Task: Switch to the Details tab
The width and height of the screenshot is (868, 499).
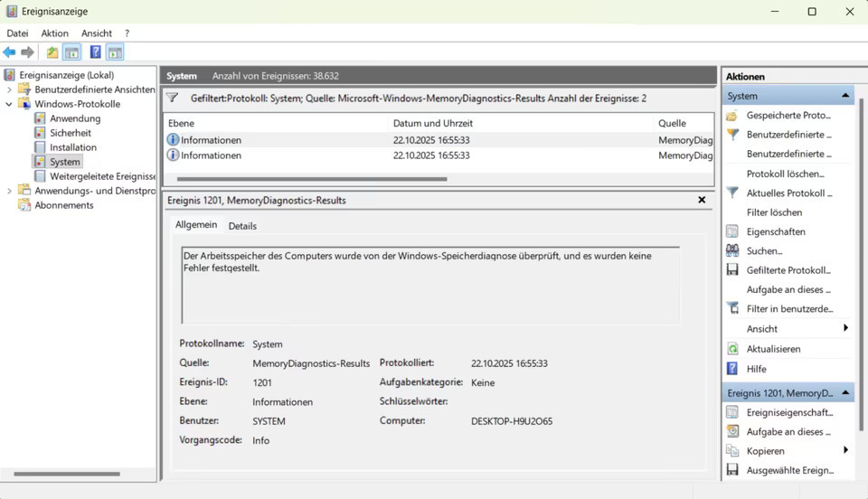Action: [x=242, y=226]
